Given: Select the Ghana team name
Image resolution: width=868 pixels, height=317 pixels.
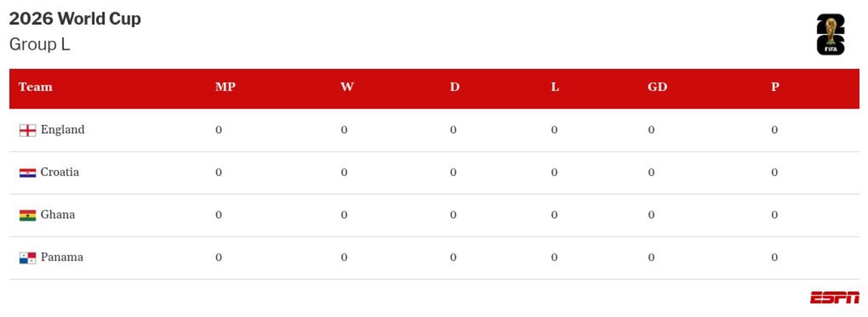Looking at the screenshot, I should pyautogui.click(x=58, y=214).
